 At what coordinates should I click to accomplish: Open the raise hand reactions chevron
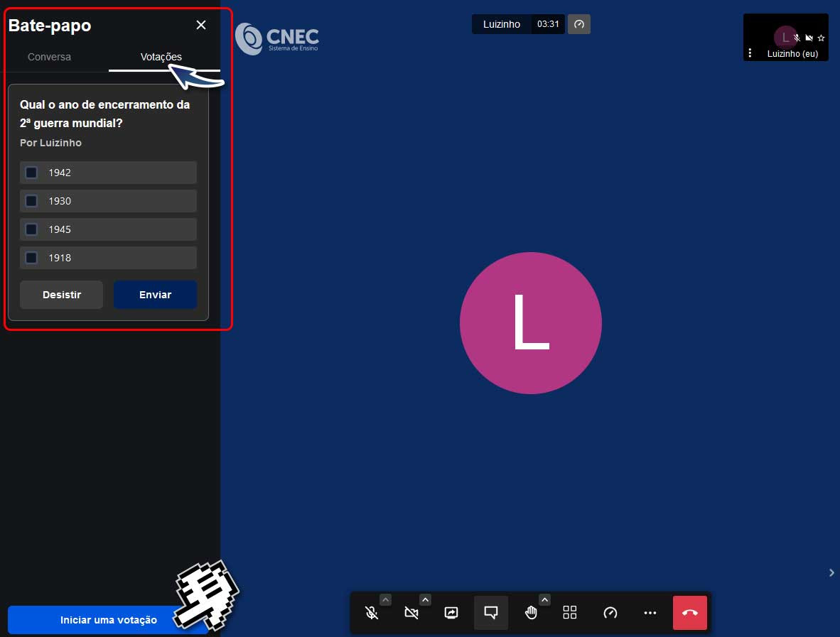pyautogui.click(x=544, y=599)
